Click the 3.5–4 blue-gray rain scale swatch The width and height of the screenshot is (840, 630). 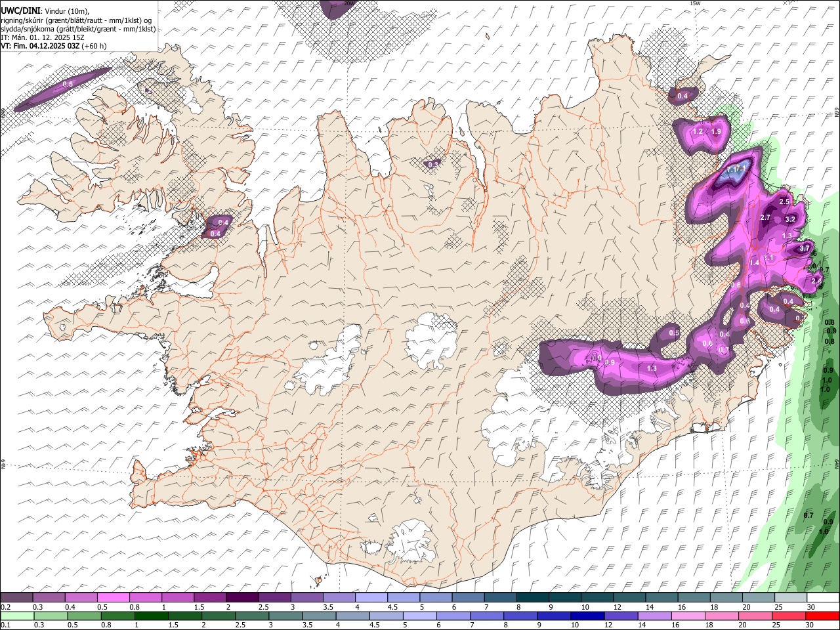point(319,616)
